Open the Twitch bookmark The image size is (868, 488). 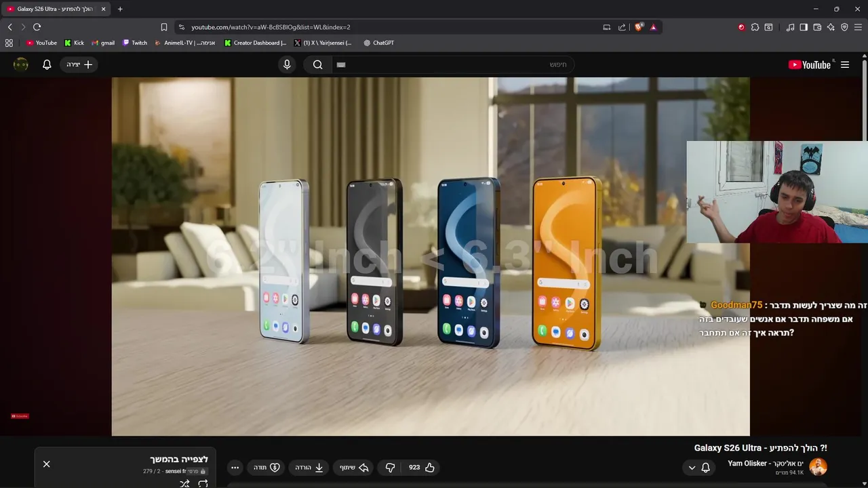coord(135,43)
